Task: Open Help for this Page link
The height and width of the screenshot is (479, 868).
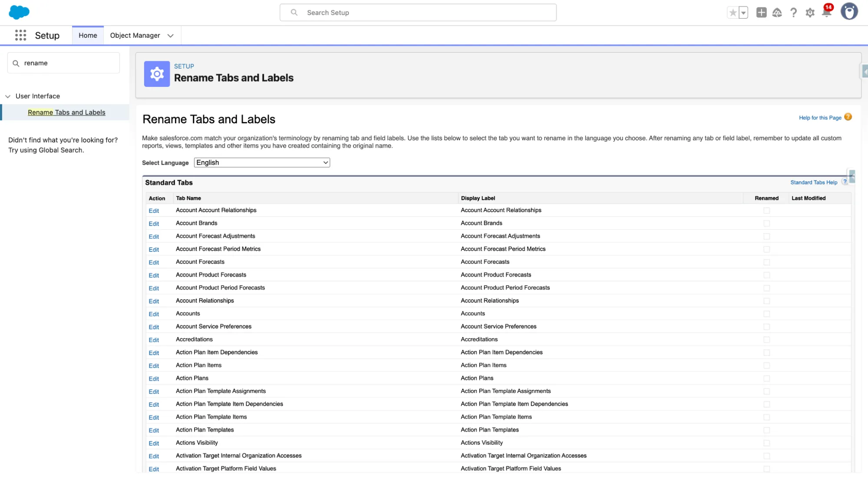Action: pyautogui.click(x=820, y=118)
